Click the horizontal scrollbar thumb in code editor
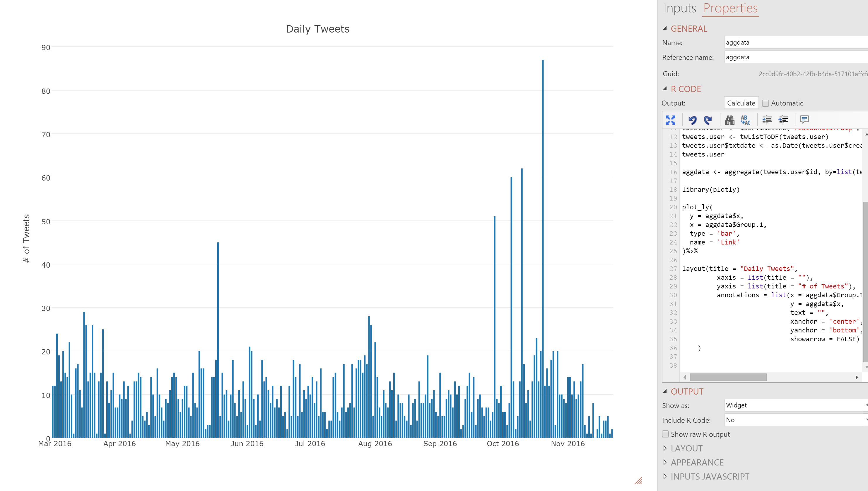The width and height of the screenshot is (868, 491). (728, 377)
